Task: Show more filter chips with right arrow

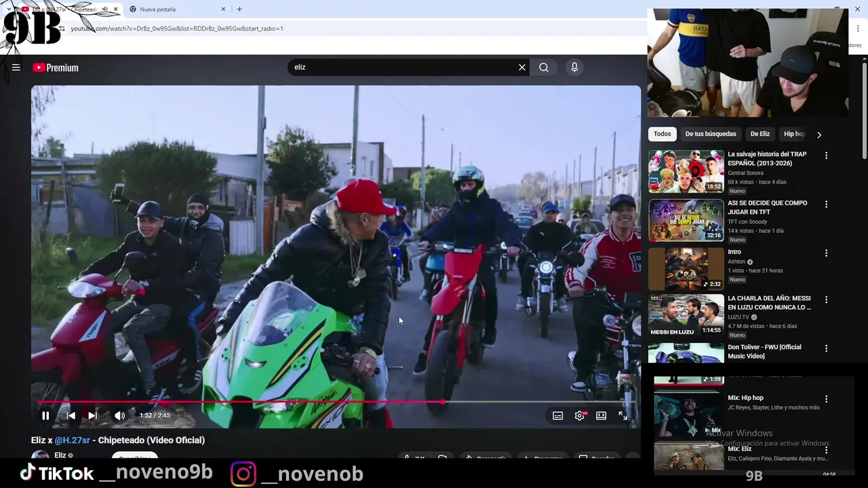Action: tap(818, 134)
